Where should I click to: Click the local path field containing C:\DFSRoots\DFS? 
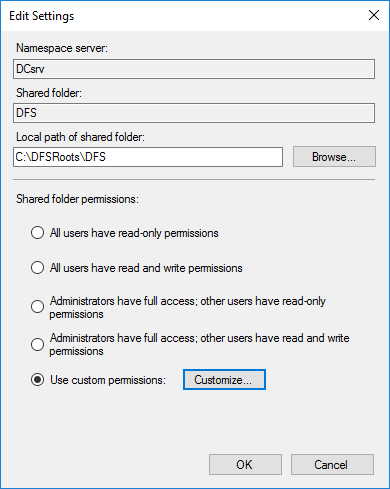click(148, 157)
